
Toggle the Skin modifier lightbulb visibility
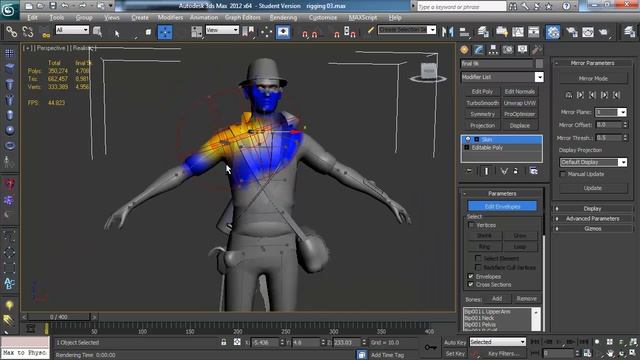[468, 139]
